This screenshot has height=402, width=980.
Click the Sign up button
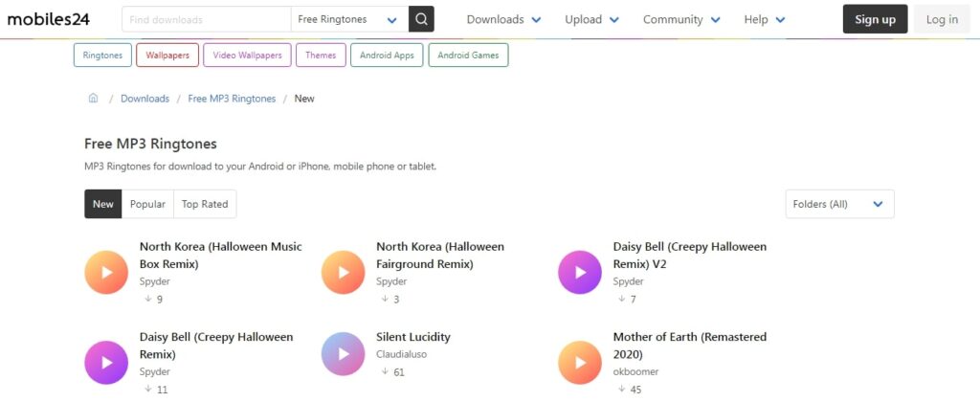coord(875,19)
